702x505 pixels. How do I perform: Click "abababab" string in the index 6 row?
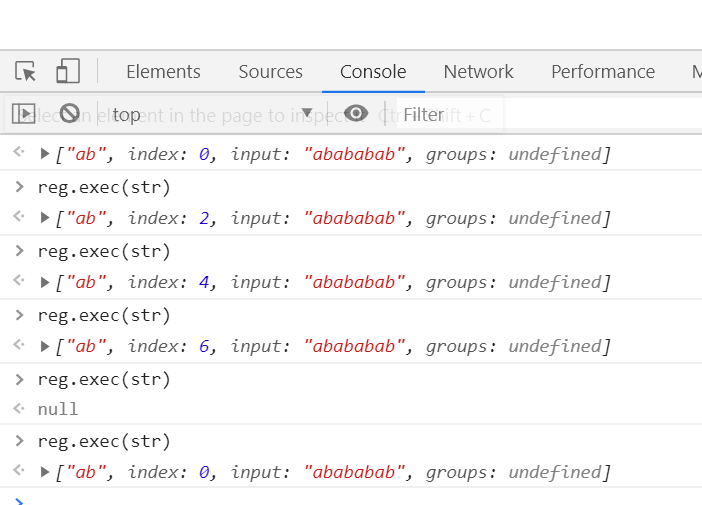(354, 346)
